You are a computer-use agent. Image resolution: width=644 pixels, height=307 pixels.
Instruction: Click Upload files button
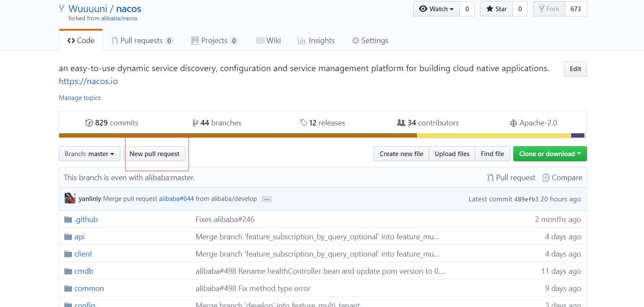452,154
